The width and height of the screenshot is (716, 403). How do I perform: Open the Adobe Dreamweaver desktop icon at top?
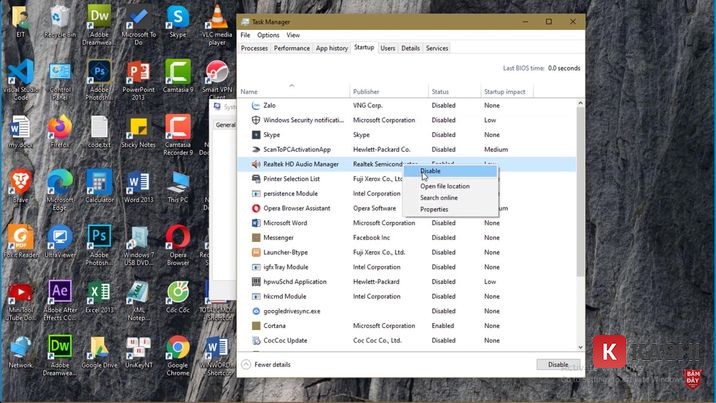[99, 24]
